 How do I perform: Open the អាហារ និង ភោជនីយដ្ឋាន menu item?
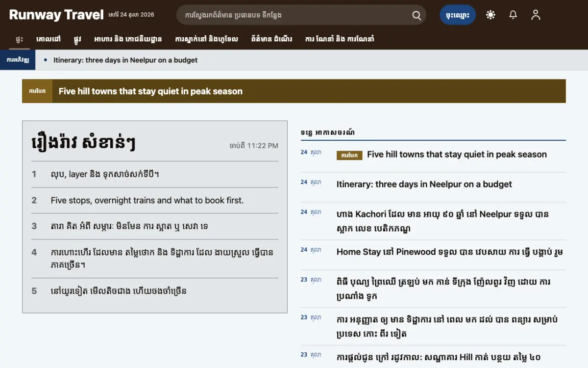coord(128,39)
